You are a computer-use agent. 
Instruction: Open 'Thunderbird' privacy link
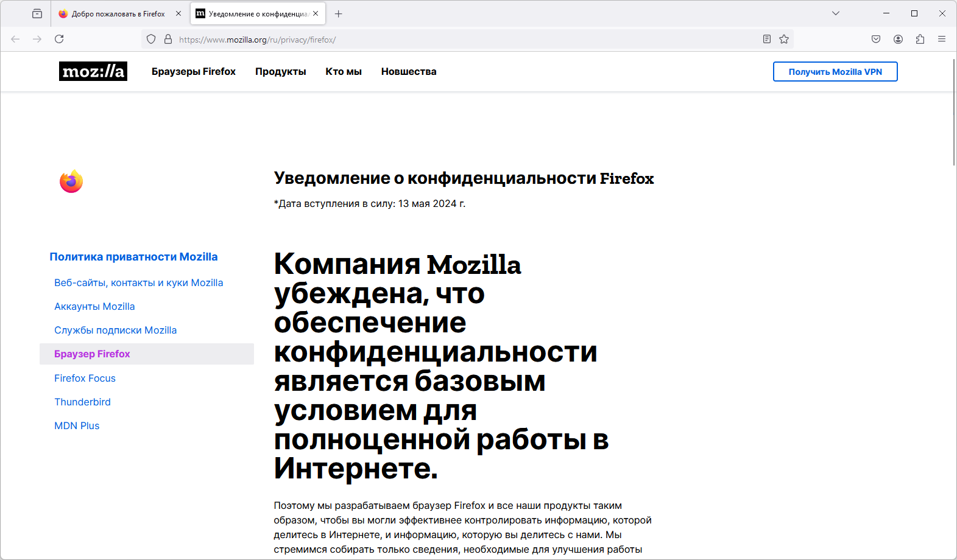pos(82,402)
